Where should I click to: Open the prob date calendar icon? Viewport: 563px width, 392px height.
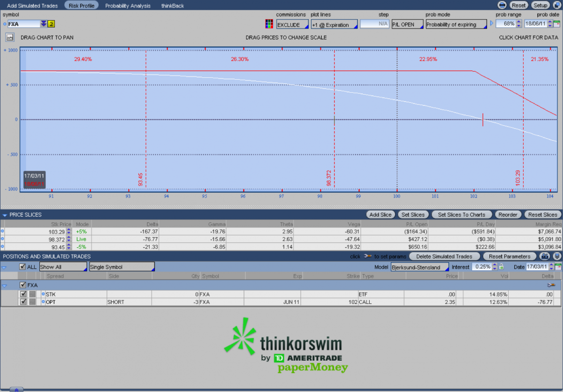click(x=557, y=24)
